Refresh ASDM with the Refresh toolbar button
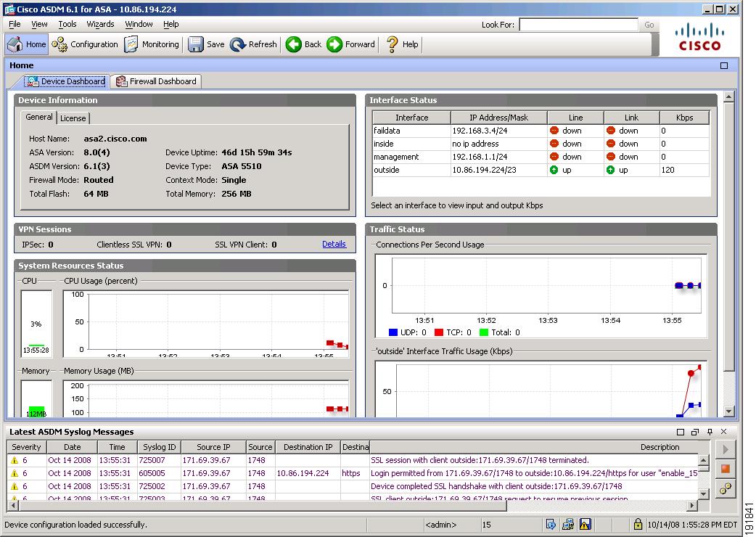The height and width of the screenshot is (537, 756). (253, 44)
